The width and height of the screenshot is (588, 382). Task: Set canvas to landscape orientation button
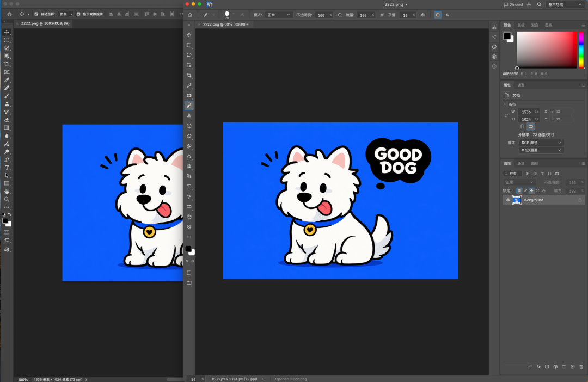(530, 126)
